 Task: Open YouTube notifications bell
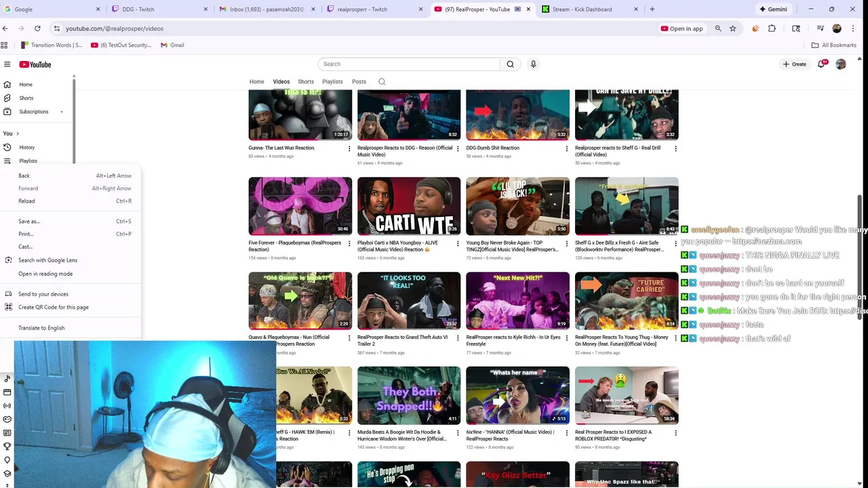pos(821,64)
